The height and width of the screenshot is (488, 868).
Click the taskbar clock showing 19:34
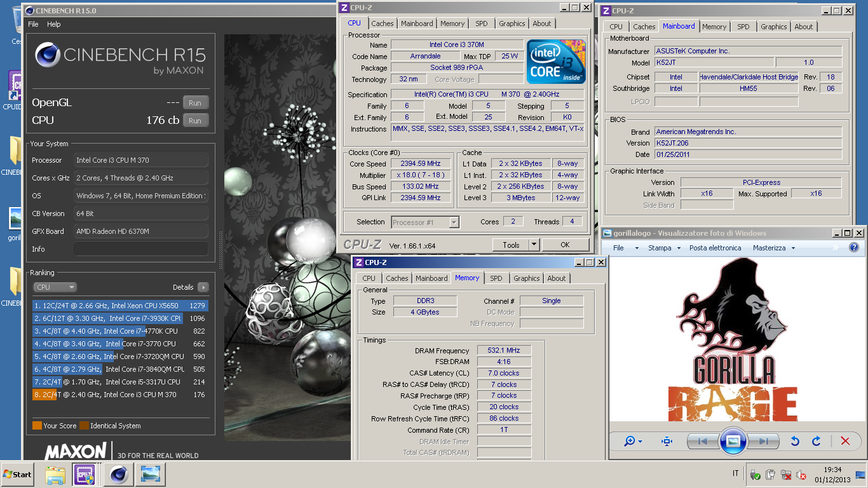pos(832,475)
